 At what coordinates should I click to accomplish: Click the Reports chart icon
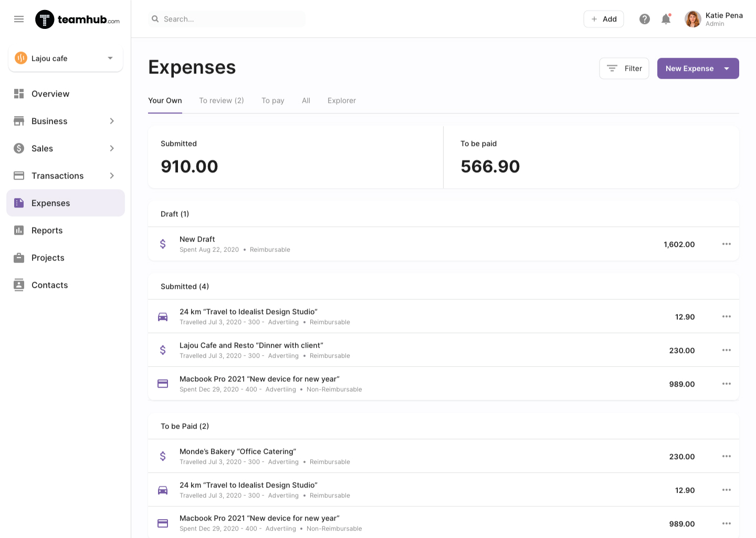pos(19,230)
